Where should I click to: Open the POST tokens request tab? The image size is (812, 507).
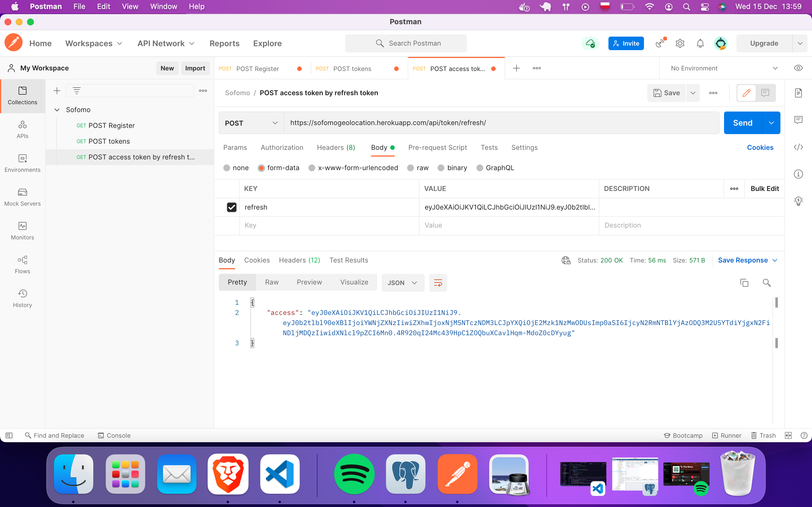coord(352,68)
